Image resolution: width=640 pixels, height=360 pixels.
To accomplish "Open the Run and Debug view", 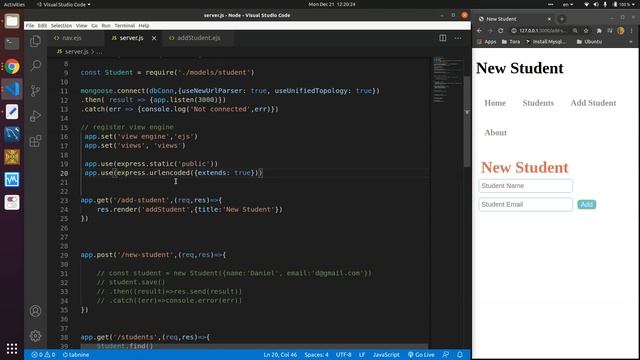I will [x=36, y=116].
